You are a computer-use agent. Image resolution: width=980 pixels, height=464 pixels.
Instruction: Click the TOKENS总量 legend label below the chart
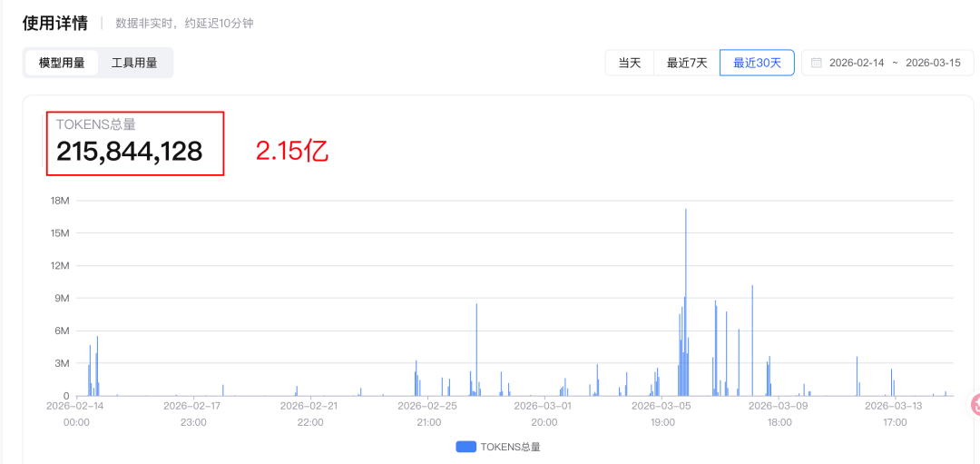pos(510,447)
